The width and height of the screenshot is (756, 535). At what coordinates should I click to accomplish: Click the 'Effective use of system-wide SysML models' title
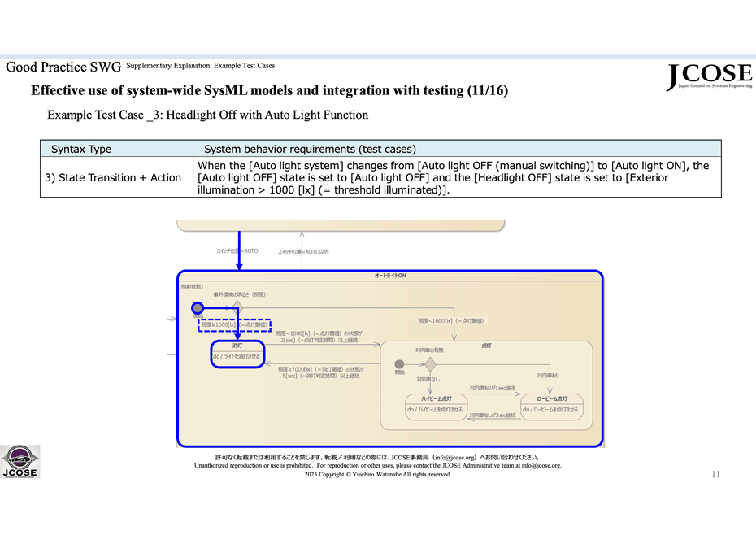click(269, 90)
